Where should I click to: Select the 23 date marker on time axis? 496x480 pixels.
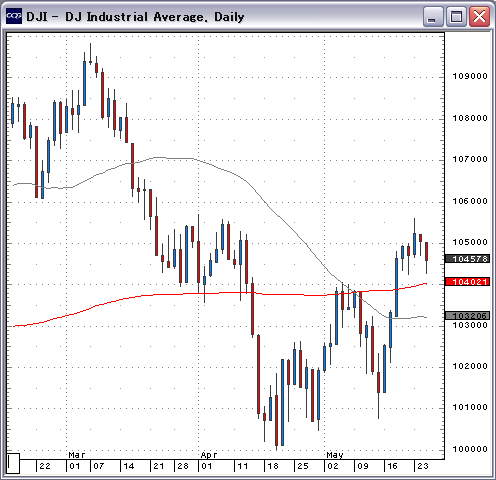(x=423, y=466)
